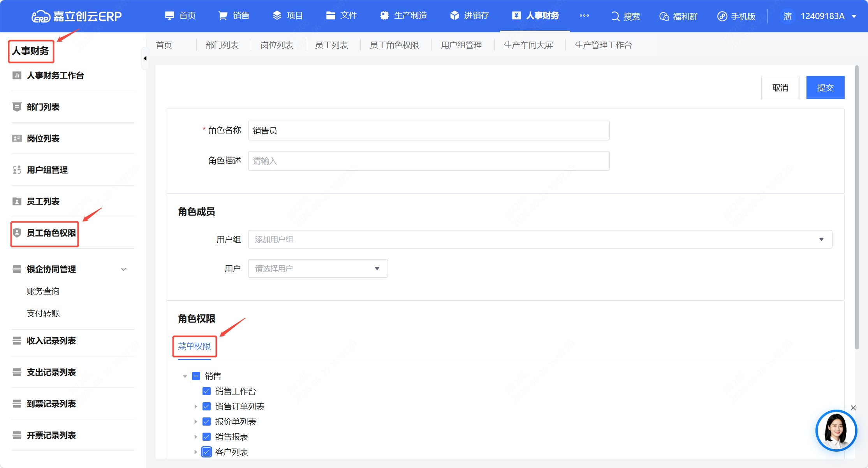Toggle the 销售 parent checkbox
The height and width of the screenshot is (468, 868).
196,376
